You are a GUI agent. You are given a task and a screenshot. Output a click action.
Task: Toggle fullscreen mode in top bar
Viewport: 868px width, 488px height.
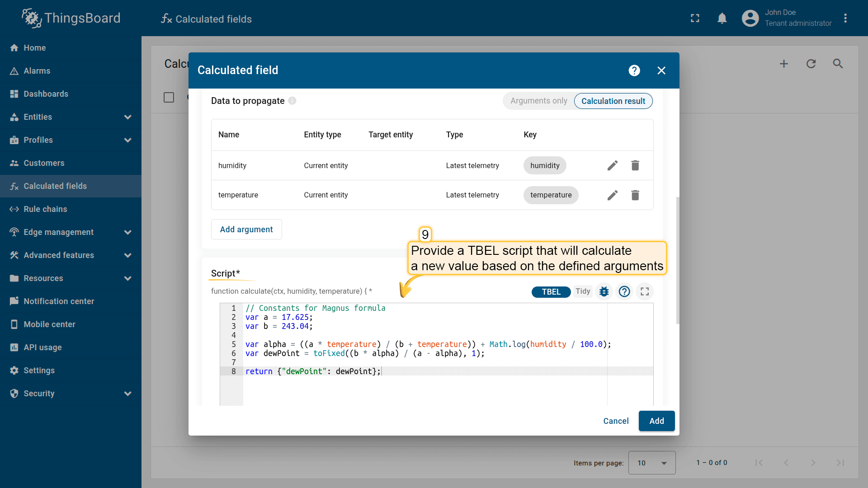pos(695,18)
